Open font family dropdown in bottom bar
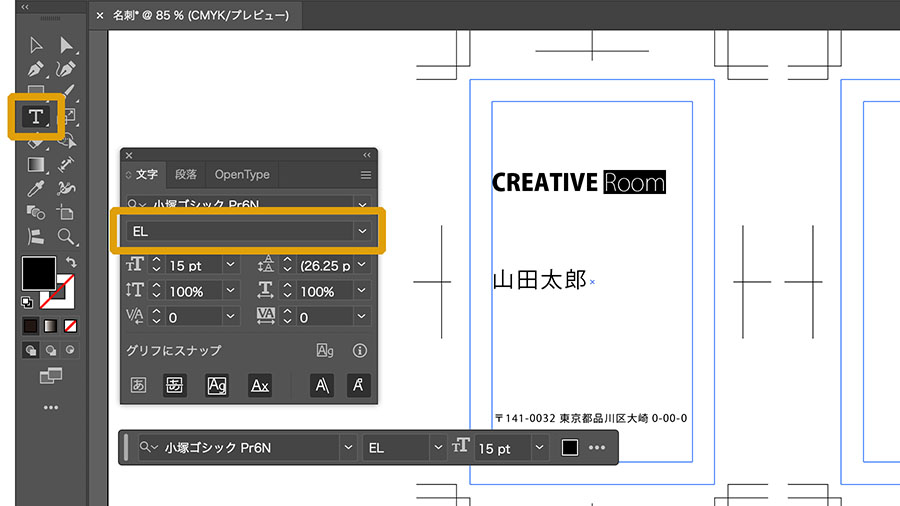 point(348,447)
